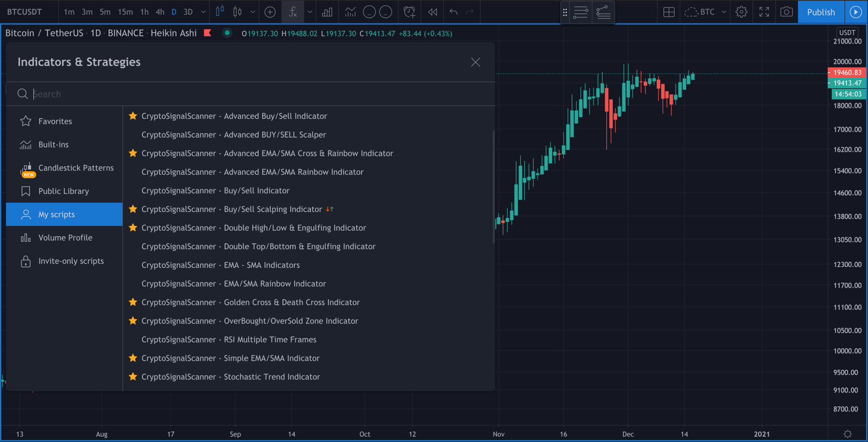Click the red flag next to Heikin Ashi

click(207, 33)
